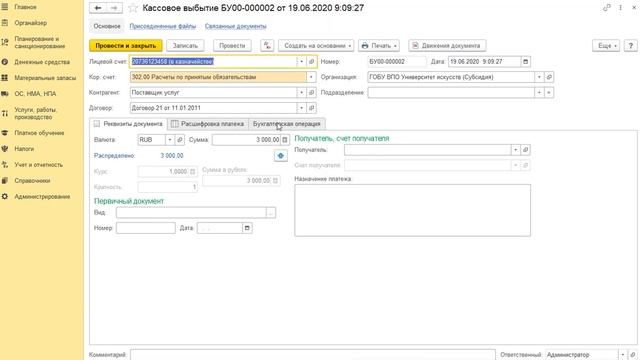This screenshot has height=360, width=640.
Task: Open Денежные средства section
Action: pyautogui.click(x=42, y=62)
